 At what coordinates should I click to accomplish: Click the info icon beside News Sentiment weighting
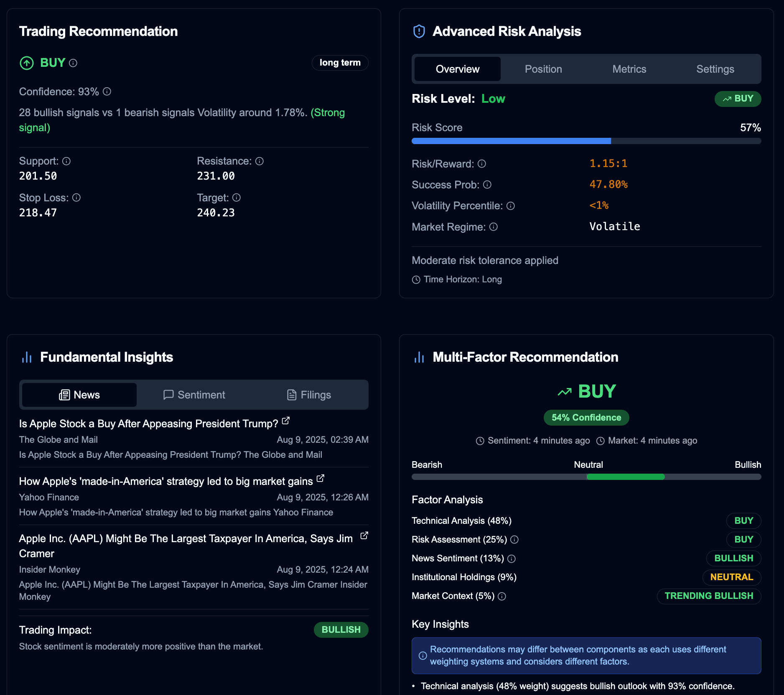pos(512,558)
